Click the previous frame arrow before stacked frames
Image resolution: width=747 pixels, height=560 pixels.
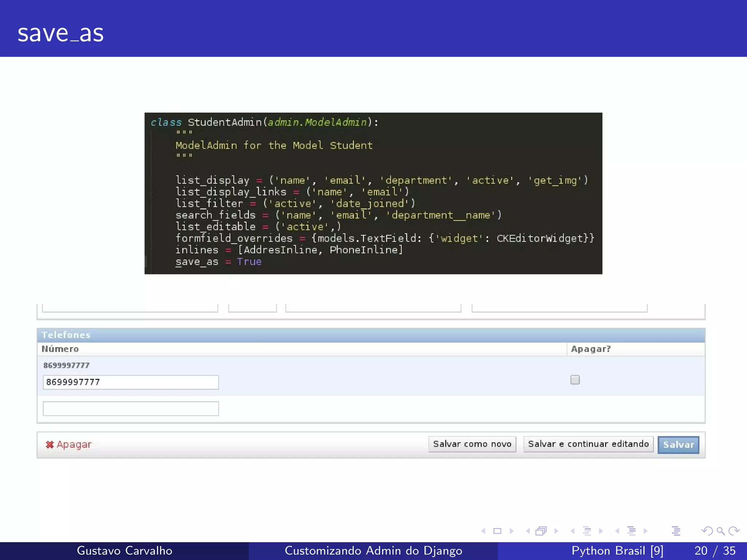pos(527,531)
